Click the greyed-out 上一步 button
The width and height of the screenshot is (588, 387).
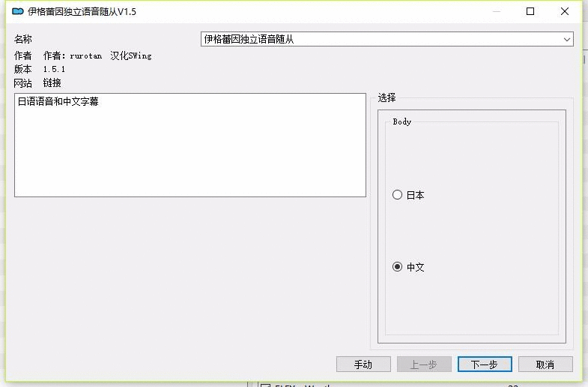[x=424, y=364]
